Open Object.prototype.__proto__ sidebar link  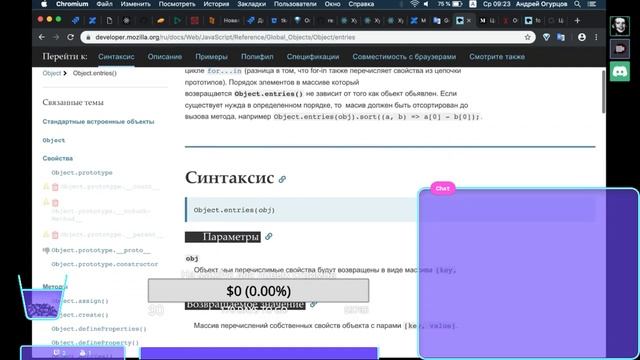point(101,250)
